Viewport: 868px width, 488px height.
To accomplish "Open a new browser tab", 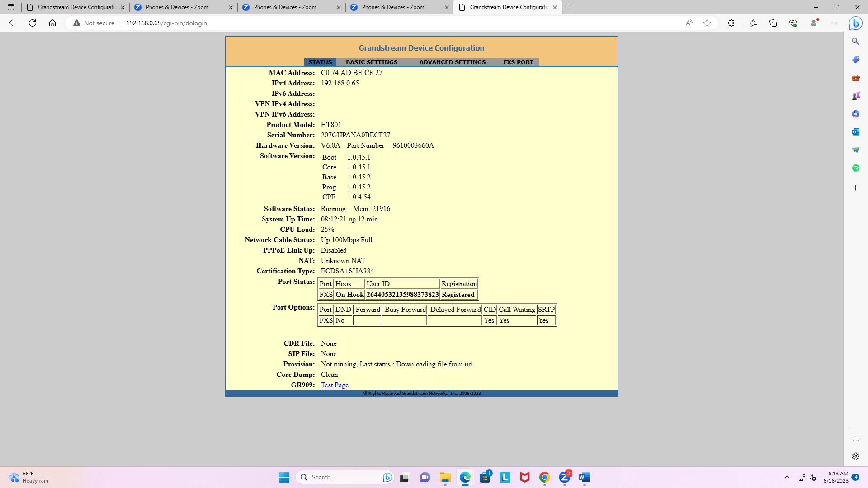I will coord(570,7).
